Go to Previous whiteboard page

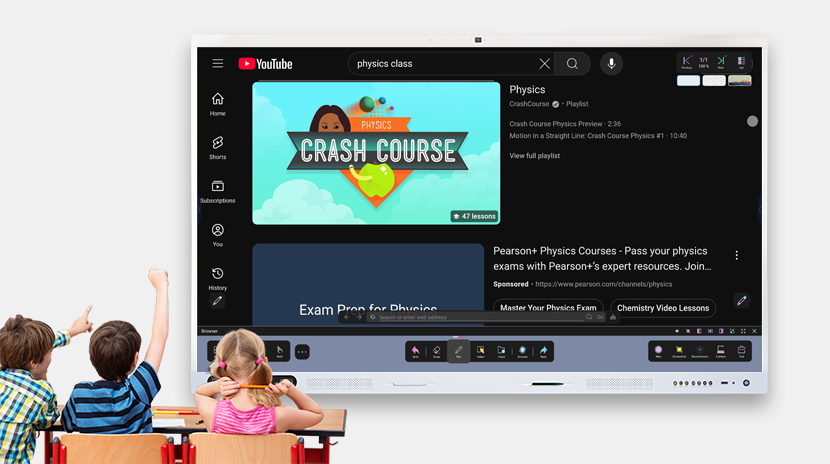(x=687, y=62)
